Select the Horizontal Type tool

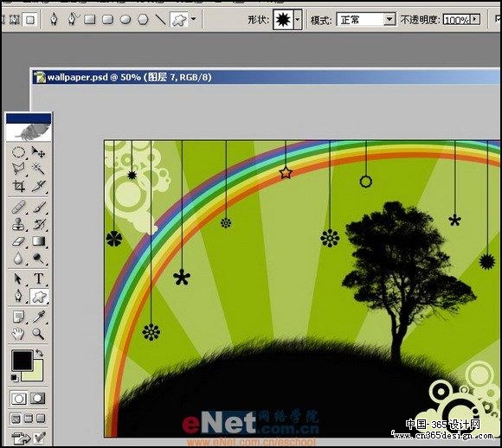(38, 278)
